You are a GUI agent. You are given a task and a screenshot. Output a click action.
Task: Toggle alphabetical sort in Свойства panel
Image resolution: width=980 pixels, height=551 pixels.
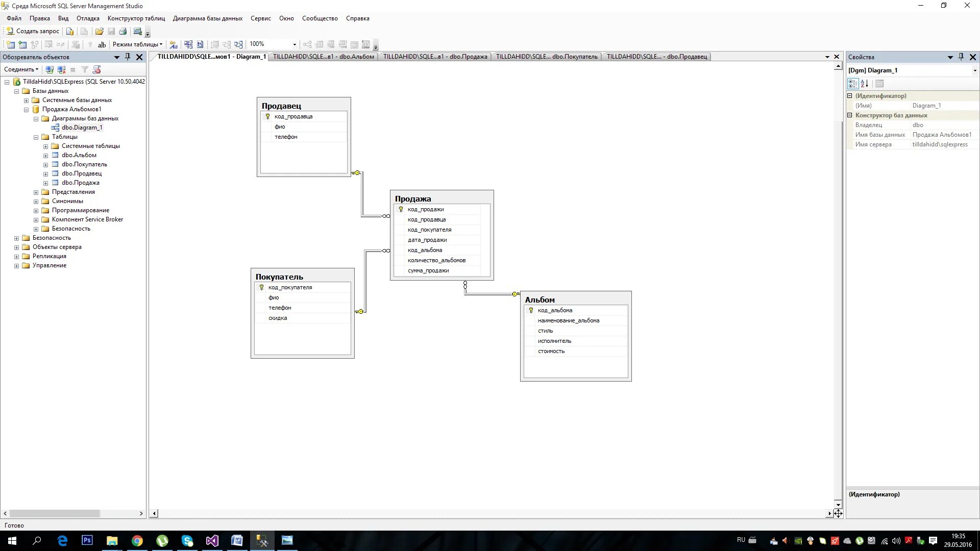(x=864, y=83)
